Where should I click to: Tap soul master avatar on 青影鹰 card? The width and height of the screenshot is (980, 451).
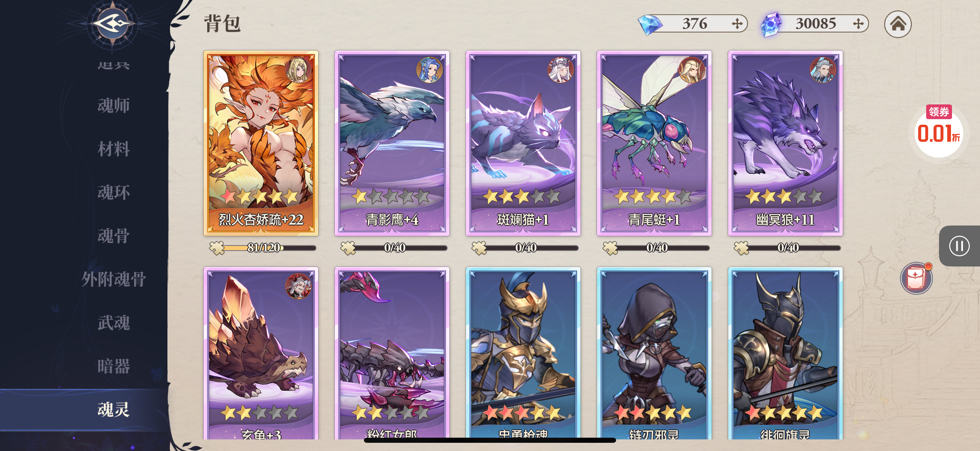(430, 70)
